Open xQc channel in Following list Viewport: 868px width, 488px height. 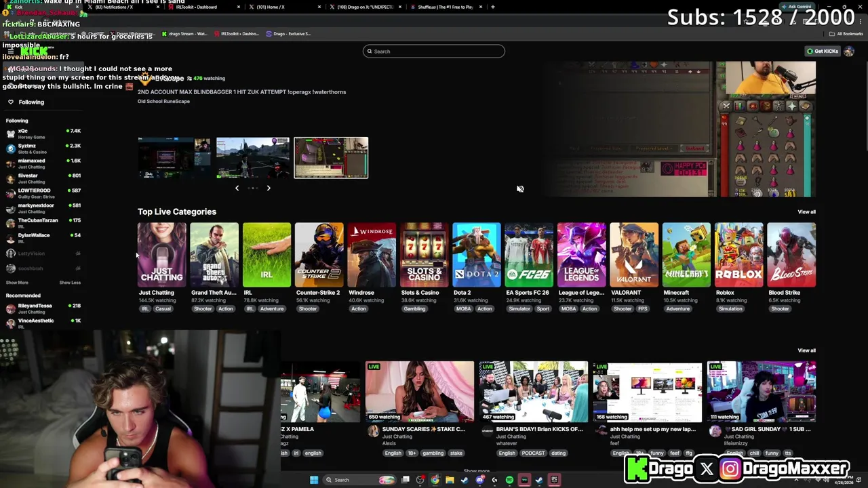pyautogui.click(x=42, y=134)
